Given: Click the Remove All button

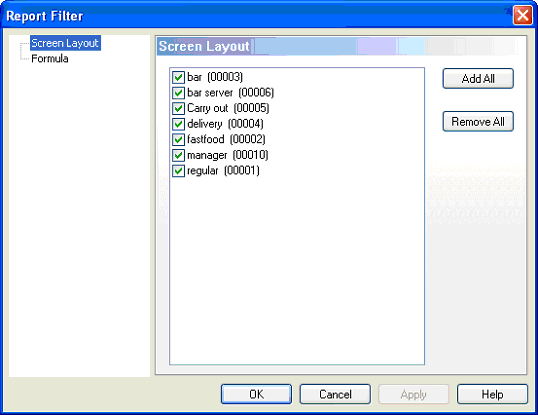Looking at the screenshot, I should point(478,121).
